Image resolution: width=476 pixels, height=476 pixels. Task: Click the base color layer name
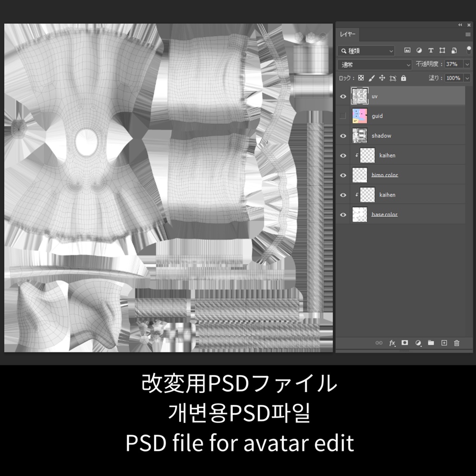[x=384, y=215]
